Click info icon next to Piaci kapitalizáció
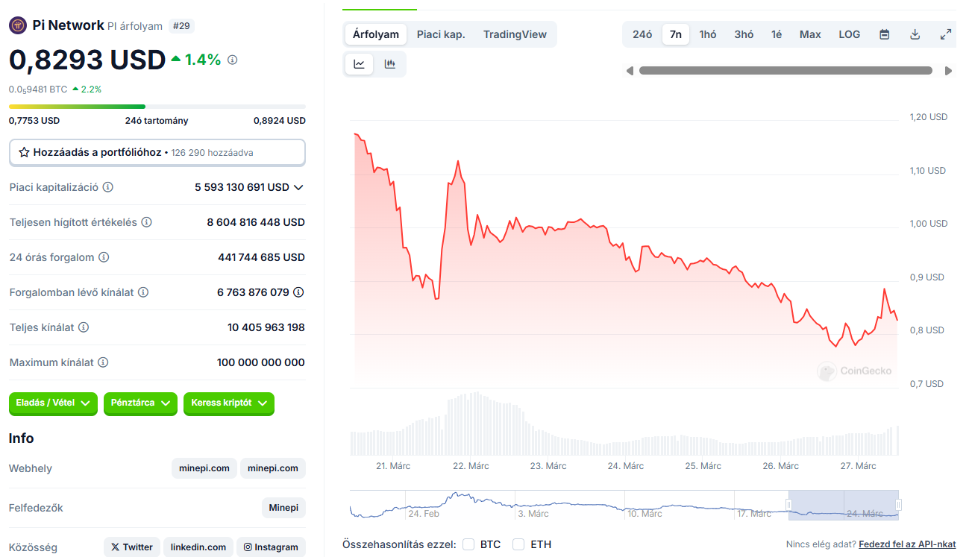The image size is (969, 560). click(108, 187)
